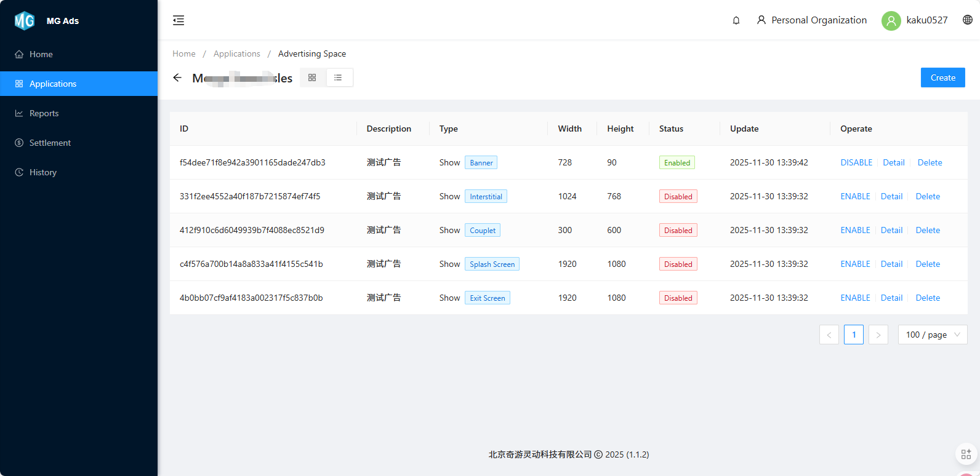The width and height of the screenshot is (980, 476).
Task: Collapse the sidebar with the menu fold icon
Action: click(x=179, y=20)
